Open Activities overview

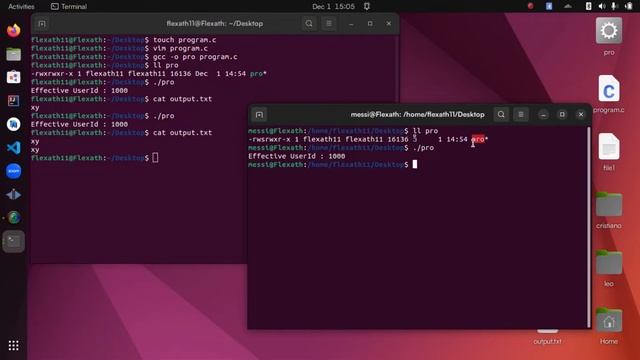coord(21,7)
